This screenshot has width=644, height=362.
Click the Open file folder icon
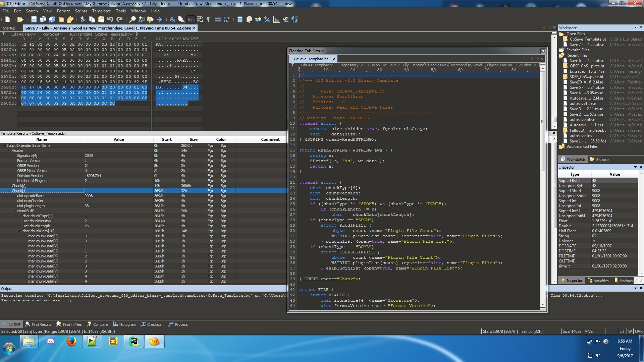click(20, 19)
